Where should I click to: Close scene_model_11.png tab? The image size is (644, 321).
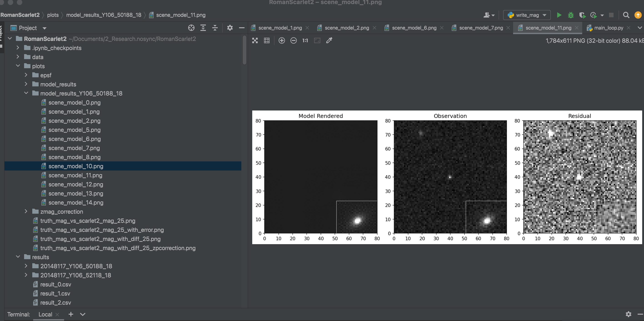click(x=577, y=28)
